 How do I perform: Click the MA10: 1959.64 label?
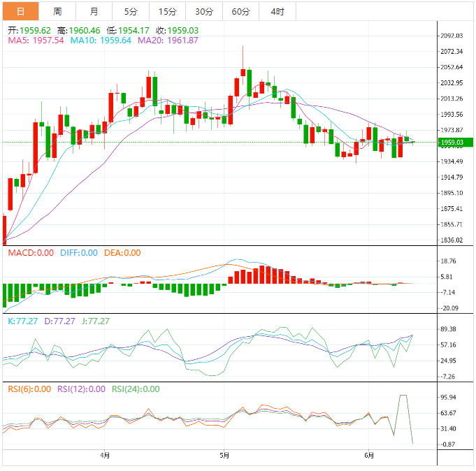point(101,41)
